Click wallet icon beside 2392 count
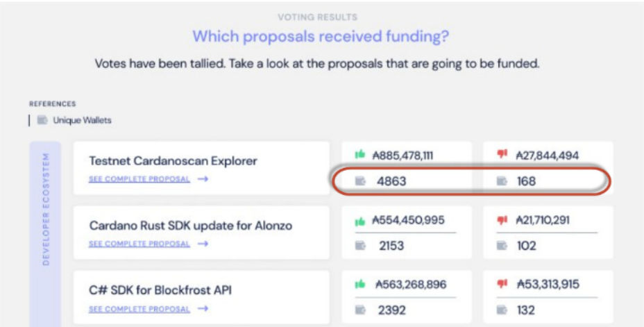The width and height of the screenshot is (644, 327). pyautogui.click(x=359, y=310)
